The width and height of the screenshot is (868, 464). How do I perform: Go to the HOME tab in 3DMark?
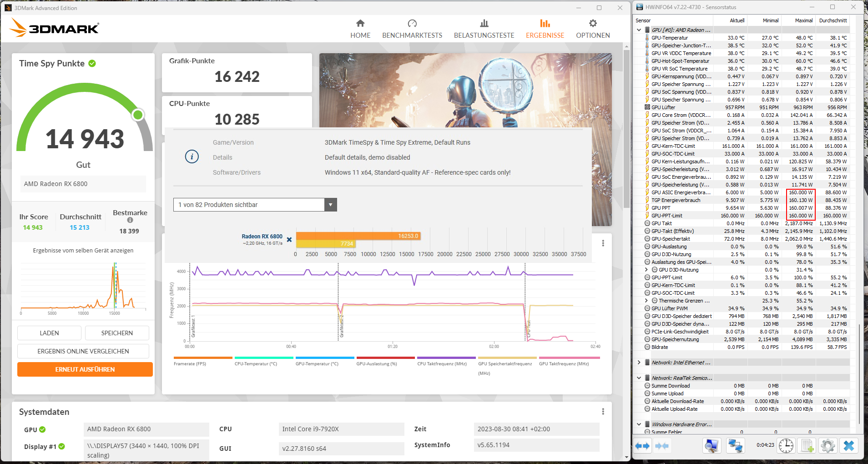pos(360,29)
